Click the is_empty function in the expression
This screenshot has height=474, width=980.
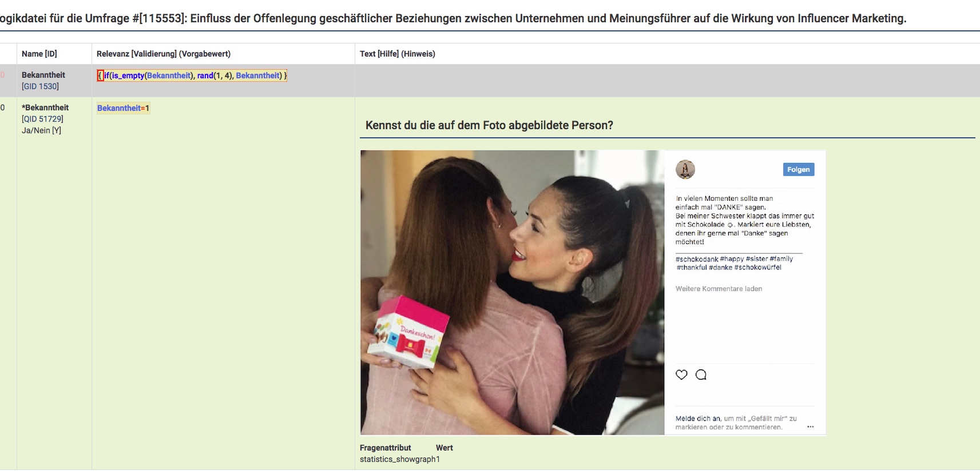127,75
